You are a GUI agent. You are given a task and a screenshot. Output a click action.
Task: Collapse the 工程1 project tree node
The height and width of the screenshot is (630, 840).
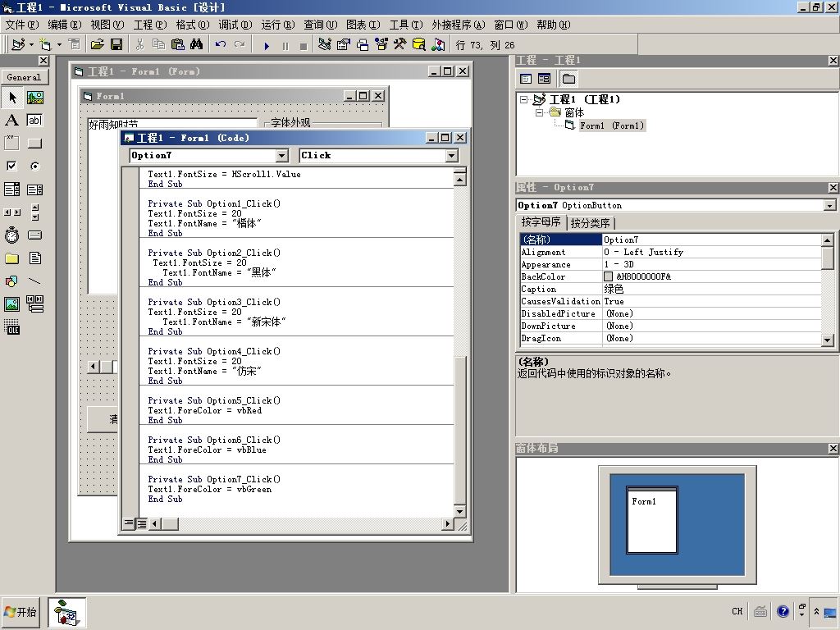[524, 99]
